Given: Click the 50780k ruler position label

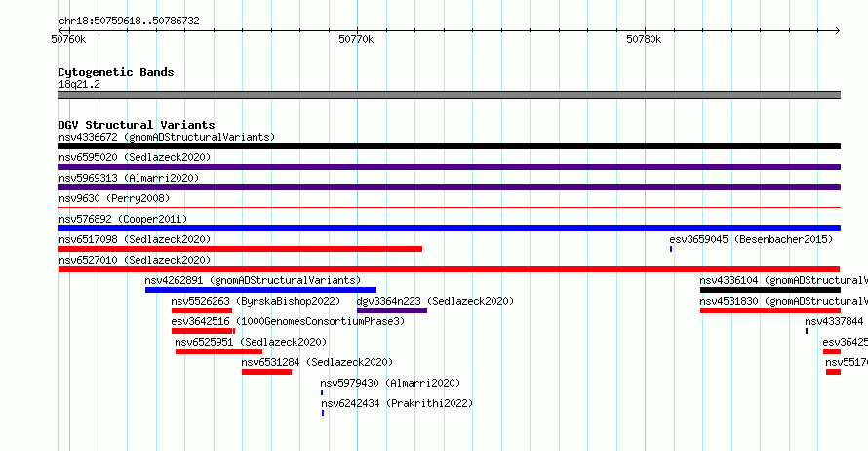Looking at the screenshot, I should 644,39.
